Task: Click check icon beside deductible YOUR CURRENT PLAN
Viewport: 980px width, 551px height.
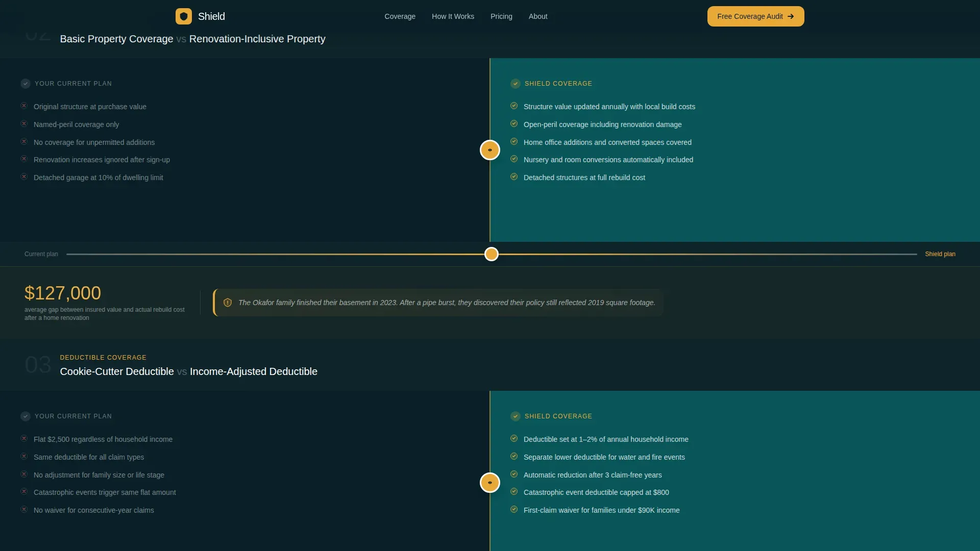Action: [x=26, y=416]
